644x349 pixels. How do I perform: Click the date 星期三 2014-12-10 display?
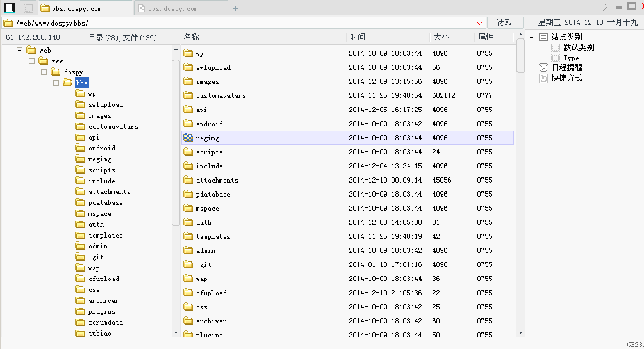pyautogui.click(x=588, y=22)
